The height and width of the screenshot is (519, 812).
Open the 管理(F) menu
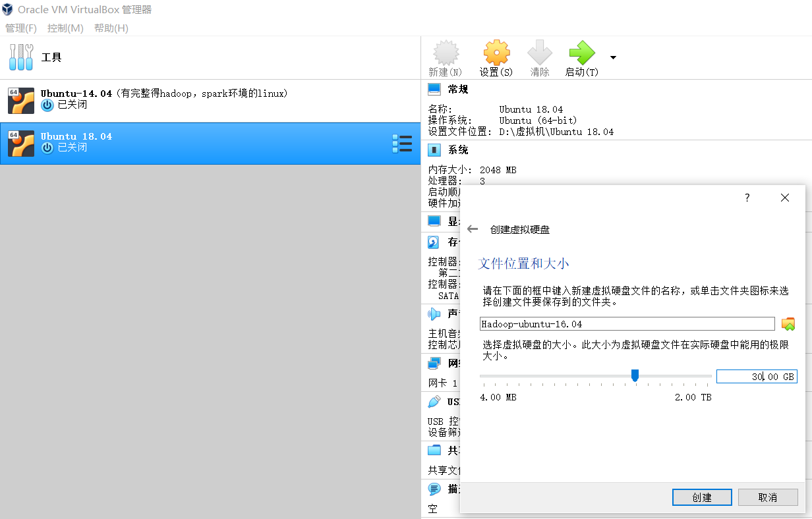point(21,28)
